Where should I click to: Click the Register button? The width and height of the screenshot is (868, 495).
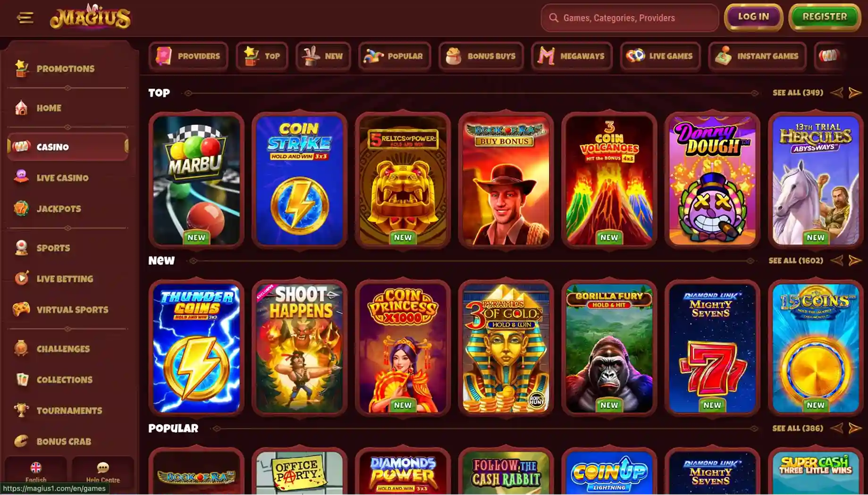[x=825, y=17]
